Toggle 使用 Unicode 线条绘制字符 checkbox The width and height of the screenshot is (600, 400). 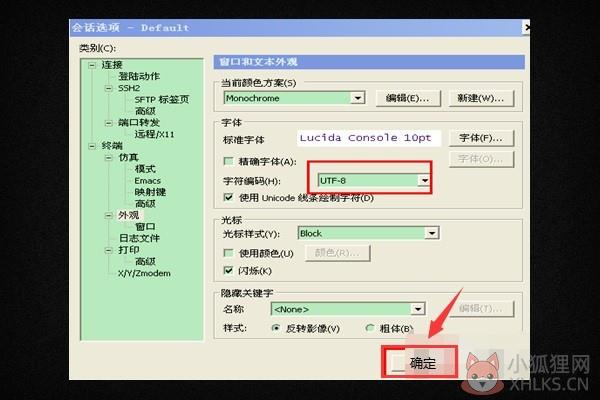pyautogui.click(x=228, y=198)
